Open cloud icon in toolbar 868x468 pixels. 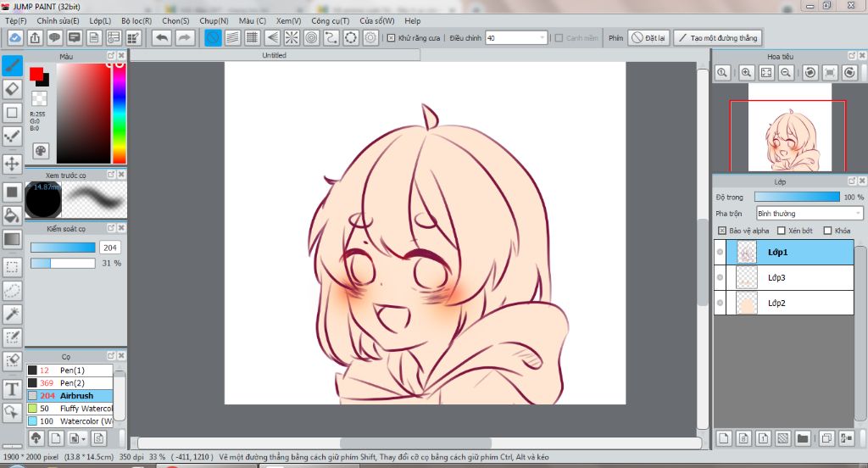coord(15,37)
